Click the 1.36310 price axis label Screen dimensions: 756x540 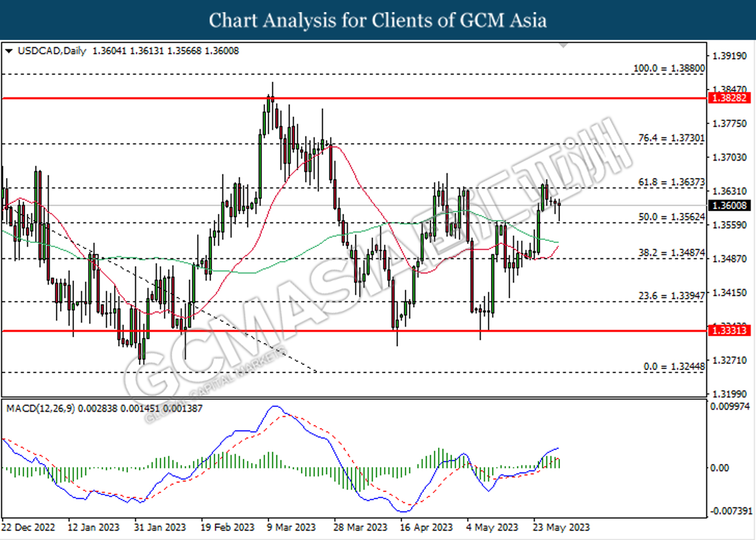point(729,191)
